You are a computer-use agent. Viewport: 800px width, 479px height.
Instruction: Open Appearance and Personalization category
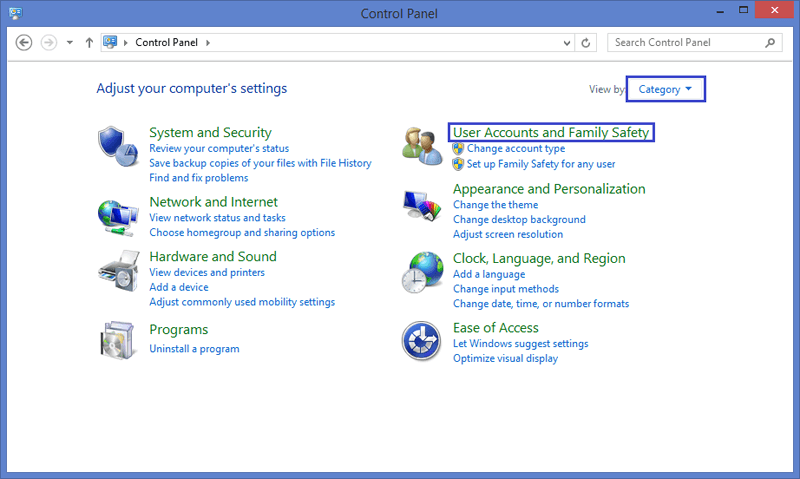coord(549,189)
